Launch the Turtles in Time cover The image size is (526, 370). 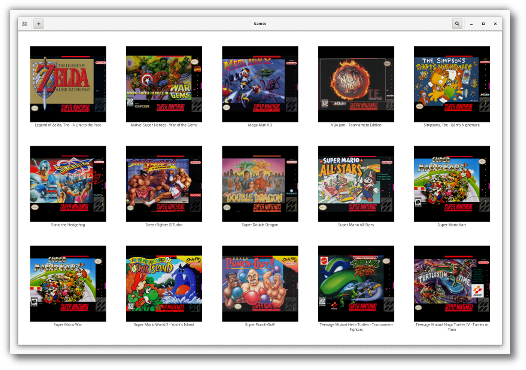tap(452, 284)
